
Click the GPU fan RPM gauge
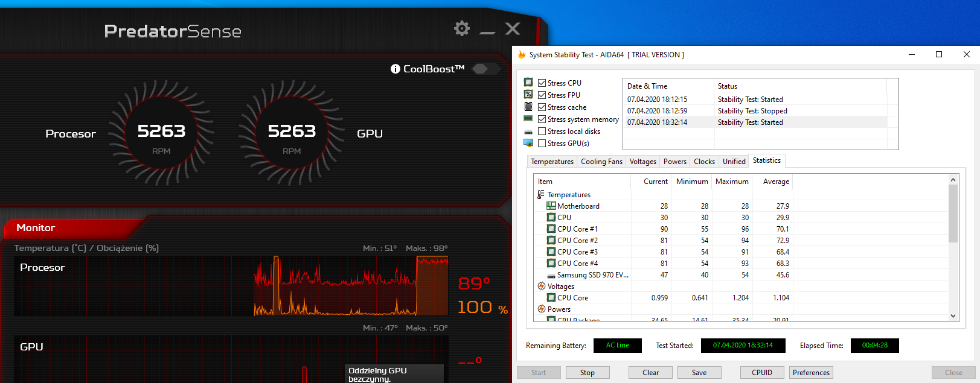pyautogui.click(x=292, y=133)
